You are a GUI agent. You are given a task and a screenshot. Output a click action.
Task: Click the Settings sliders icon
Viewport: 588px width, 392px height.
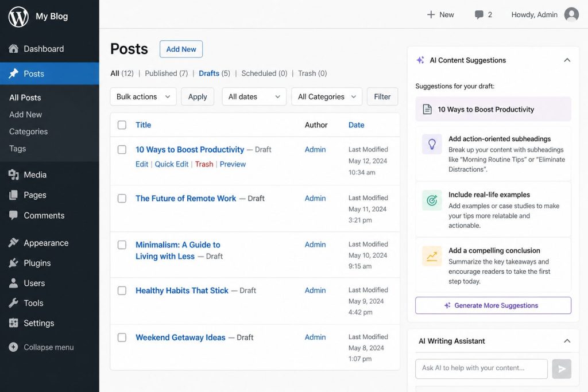[14, 323]
